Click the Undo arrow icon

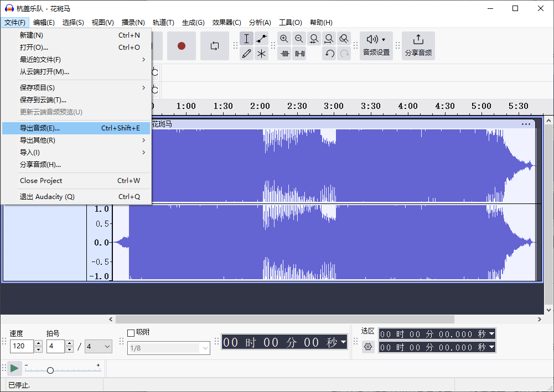pyautogui.click(x=329, y=54)
